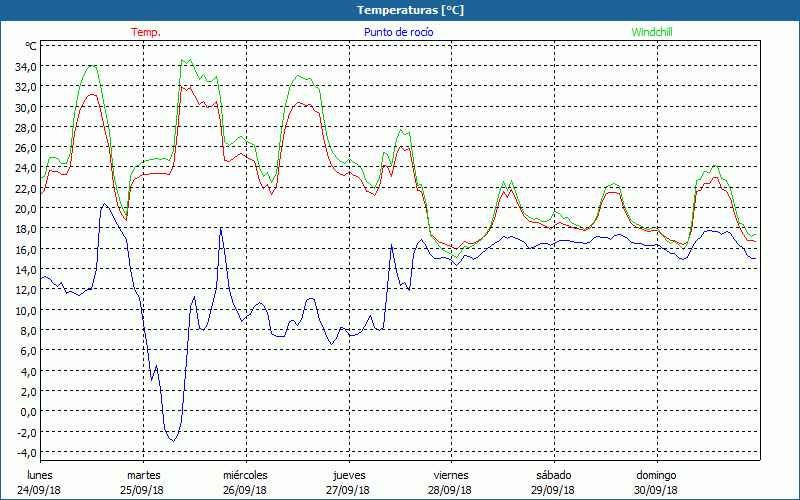This screenshot has height=500, width=800.
Task: Click the 34,0 y-axis value
Action: coord(26,67)
